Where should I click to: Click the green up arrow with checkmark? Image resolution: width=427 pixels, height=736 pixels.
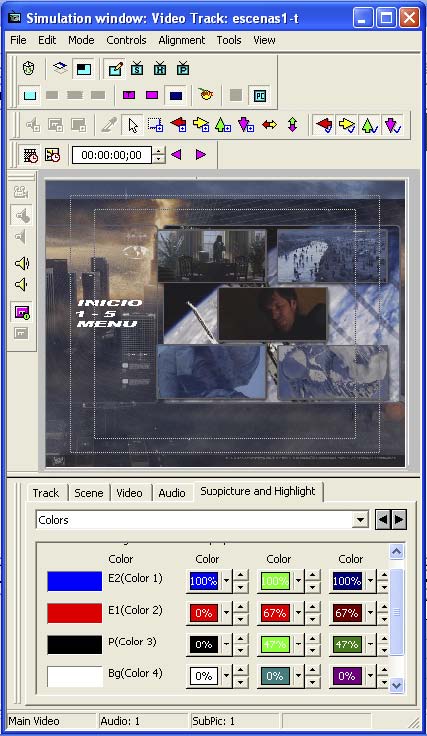click(370, 125)
